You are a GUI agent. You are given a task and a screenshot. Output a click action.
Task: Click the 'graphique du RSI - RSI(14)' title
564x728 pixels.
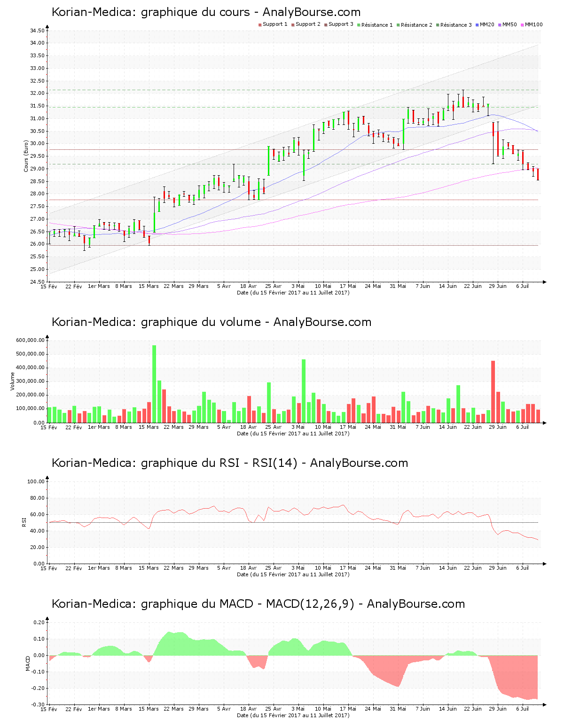[x=229, y=463]
